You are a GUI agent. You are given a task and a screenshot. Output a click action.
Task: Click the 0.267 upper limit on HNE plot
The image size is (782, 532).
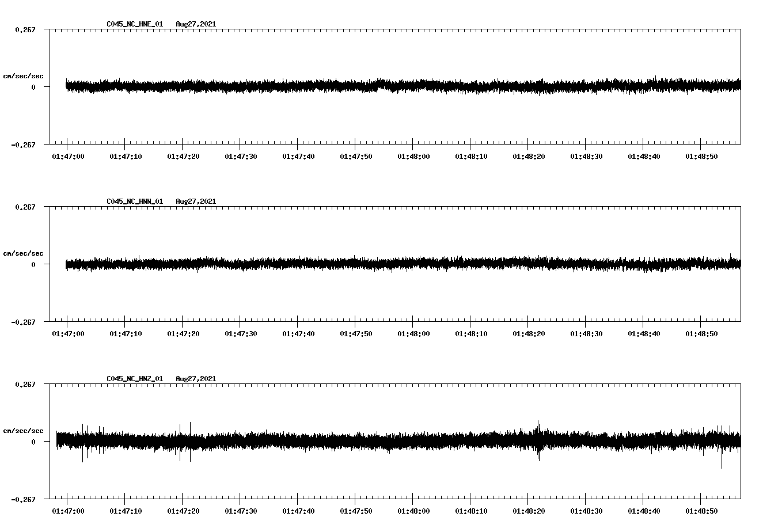[x=25, y=29]
